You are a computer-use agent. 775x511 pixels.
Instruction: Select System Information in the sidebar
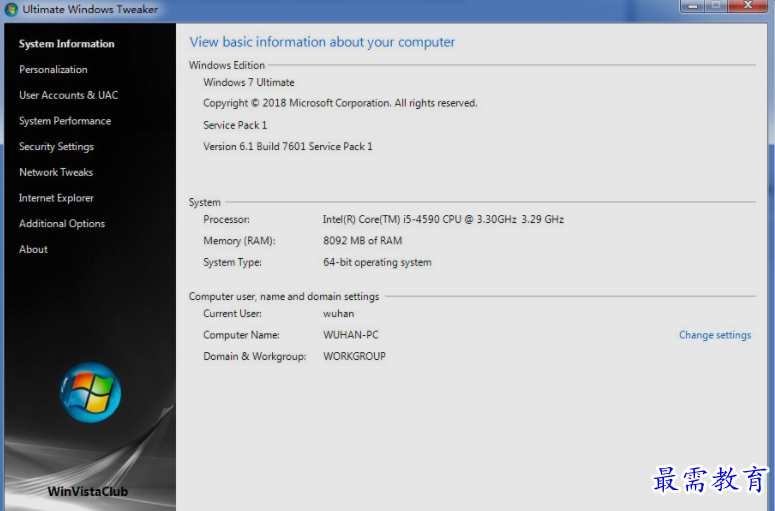67,44
